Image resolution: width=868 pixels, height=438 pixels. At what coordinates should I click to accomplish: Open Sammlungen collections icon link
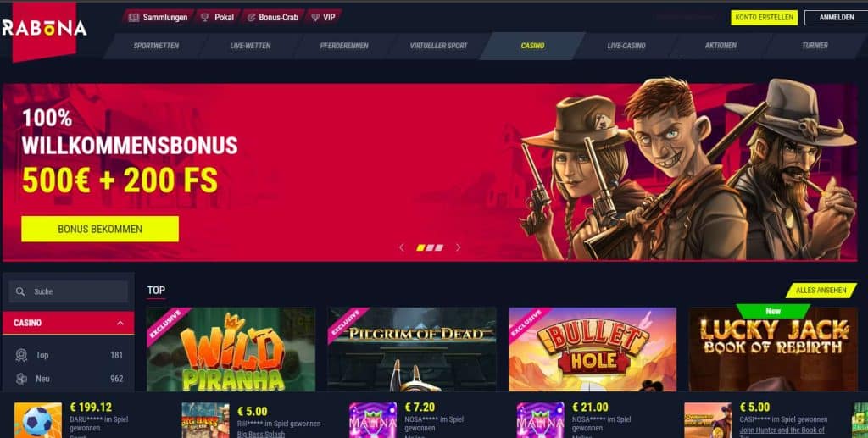[134, 17]
